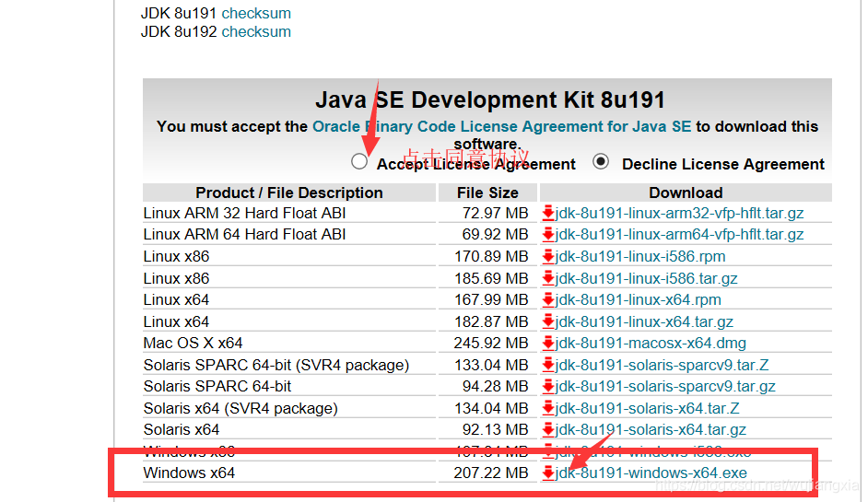Click Linux ARM 32 Hard Float ABI text
This screenshot has height=502, width=868.
pos(245,213)
